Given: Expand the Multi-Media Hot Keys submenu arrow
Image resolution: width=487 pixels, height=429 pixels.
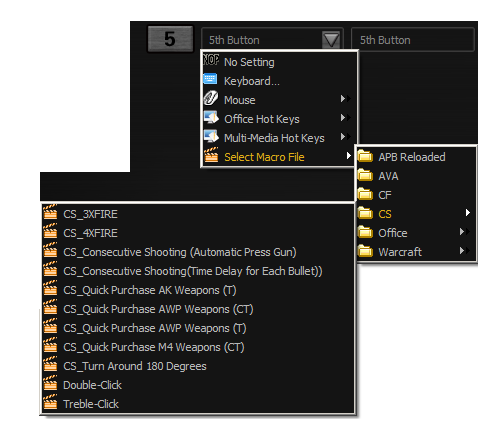Looking at the screenshot, I should pos(345,137).
